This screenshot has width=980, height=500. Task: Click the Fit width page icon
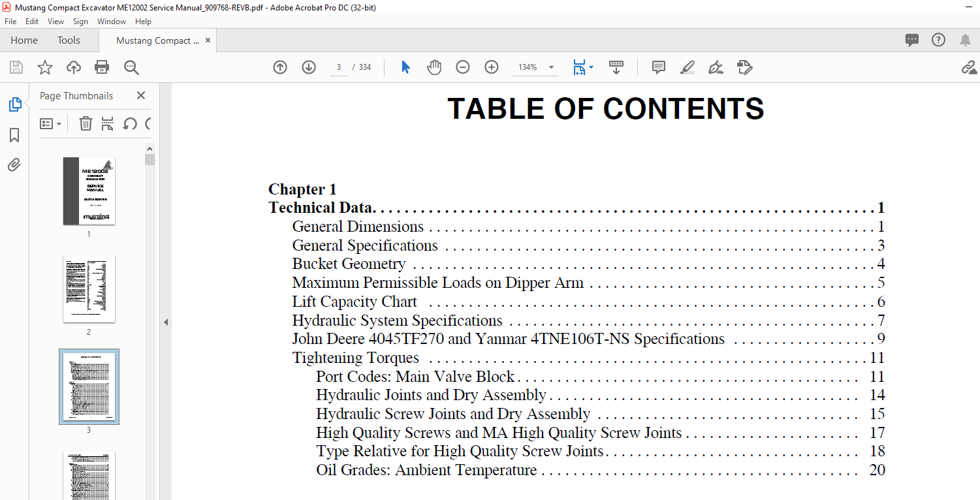pos(579,67)
